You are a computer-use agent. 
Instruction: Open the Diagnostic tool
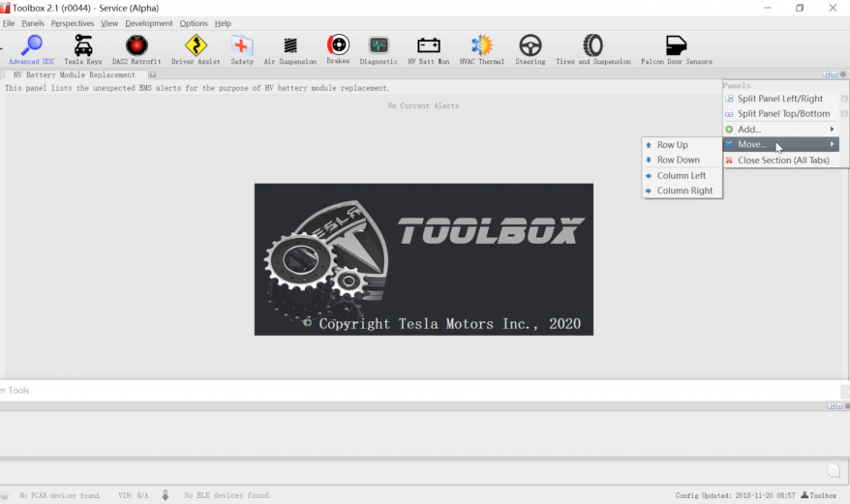[379, 49]
